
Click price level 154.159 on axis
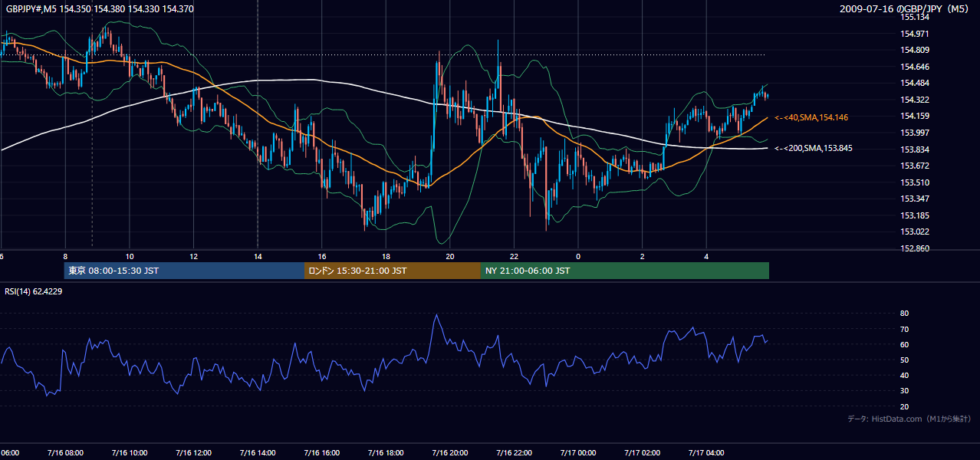[915, 116]
